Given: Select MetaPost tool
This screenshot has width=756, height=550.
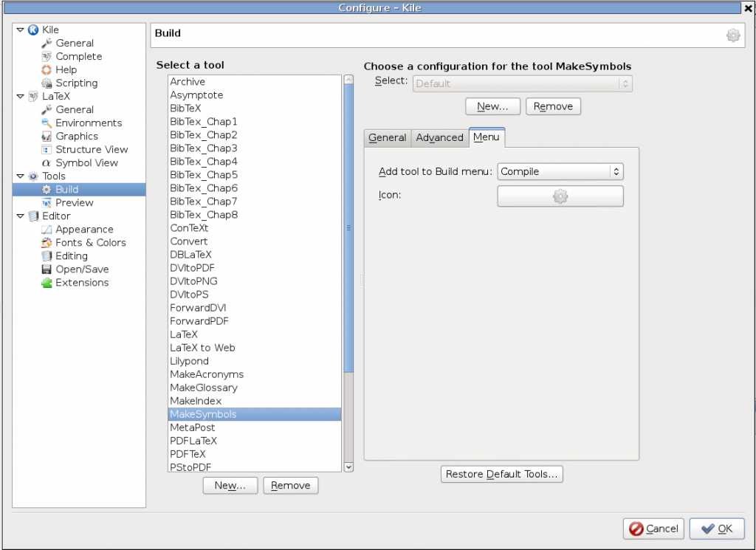Looking at the screenshot, I should coord(255,427).
